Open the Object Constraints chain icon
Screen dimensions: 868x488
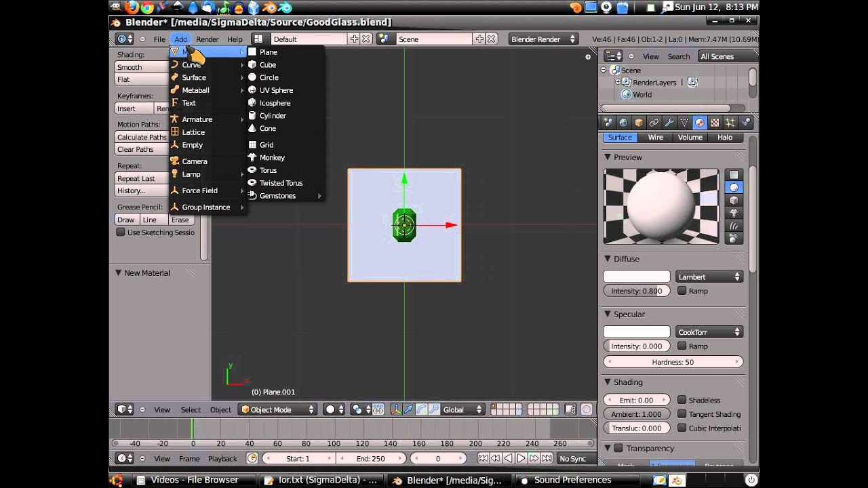[654, 123]
